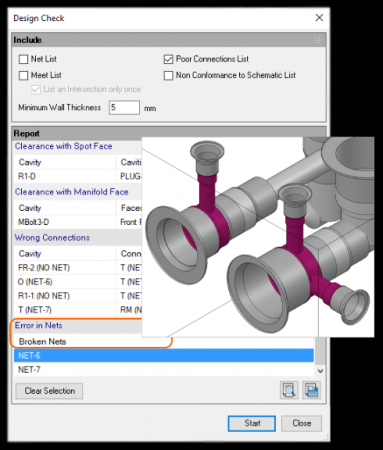
Task: Close the Design Check dialog
Action: (319, 18)
